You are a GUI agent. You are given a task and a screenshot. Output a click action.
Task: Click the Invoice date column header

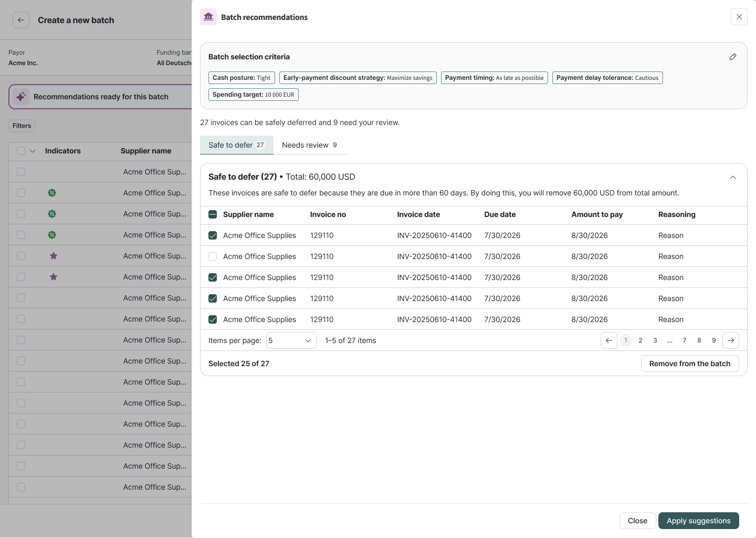[x=418, y=214]
